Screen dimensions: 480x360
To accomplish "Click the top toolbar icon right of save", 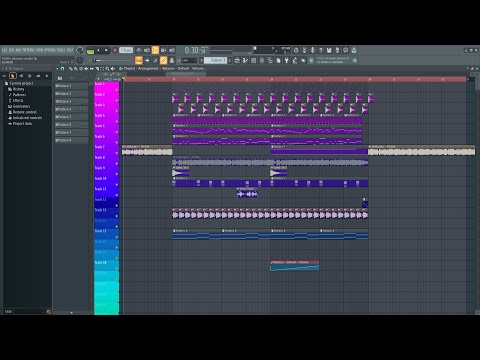I will (x=337, y=50).
